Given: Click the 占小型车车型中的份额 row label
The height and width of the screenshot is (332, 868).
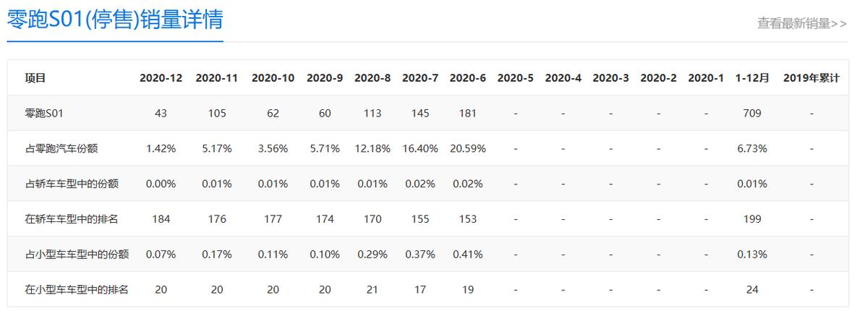Looking at the screenshot, I should click(x=77, y=255).
